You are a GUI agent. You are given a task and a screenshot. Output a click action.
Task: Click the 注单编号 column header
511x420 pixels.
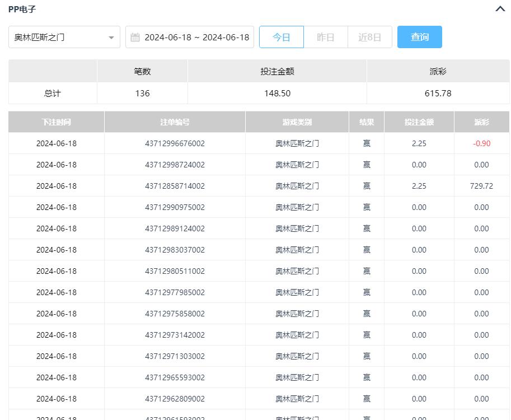pos(175,122)
